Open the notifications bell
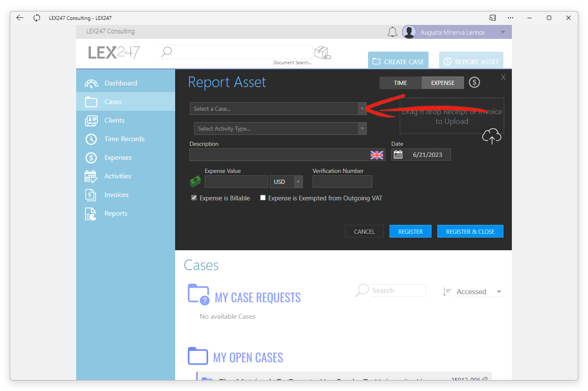 tap(393, 32)
